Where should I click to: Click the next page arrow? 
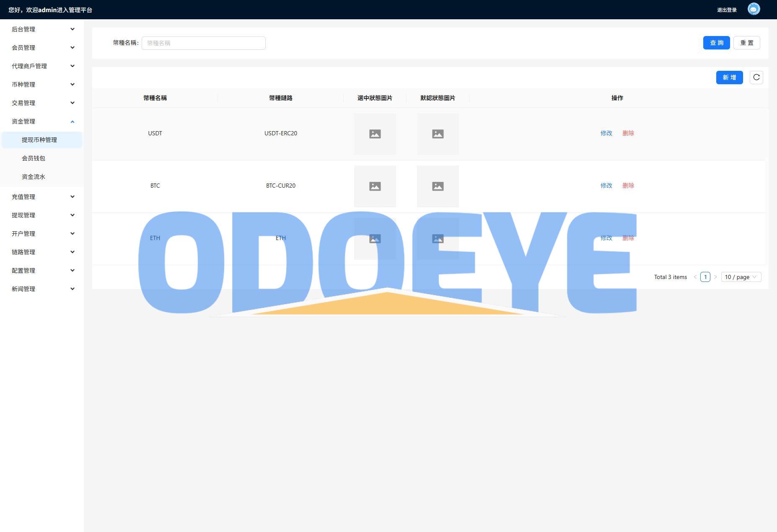tap(715, 277)
